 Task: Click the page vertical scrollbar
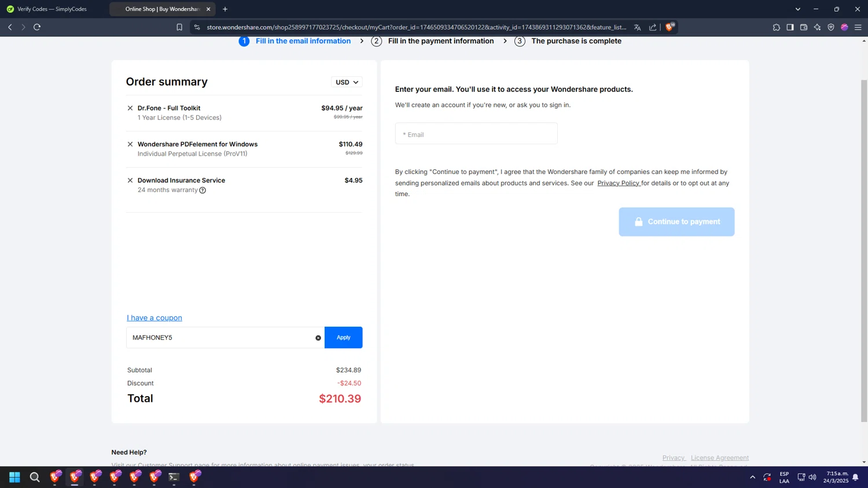point(864,250)
